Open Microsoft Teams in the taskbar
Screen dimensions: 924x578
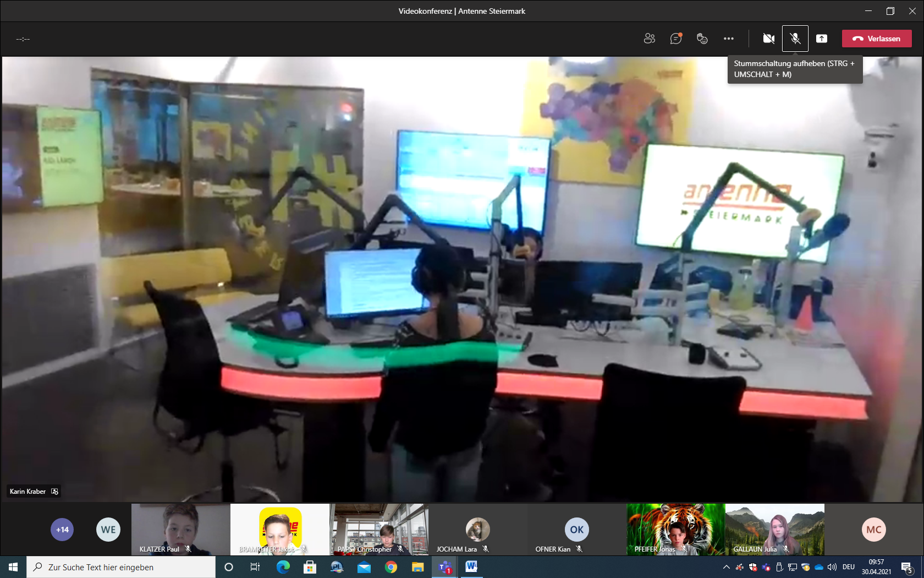(445, 567)
